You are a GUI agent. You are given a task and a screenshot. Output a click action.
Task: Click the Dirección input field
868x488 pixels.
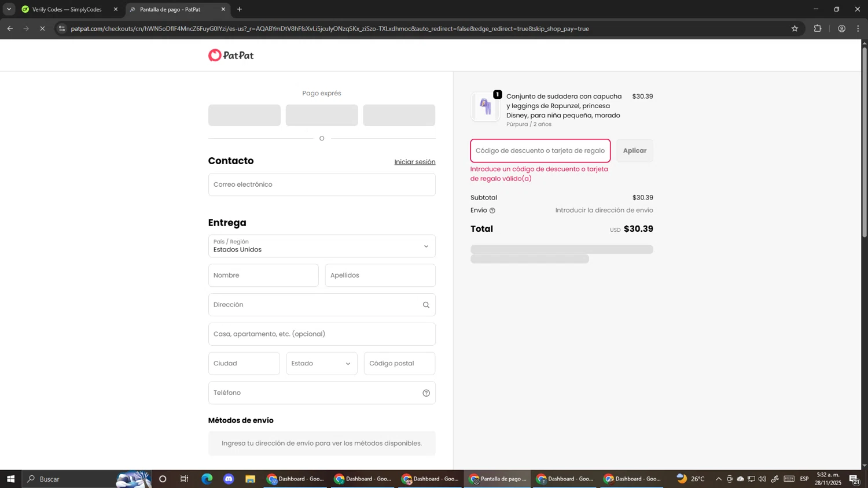pyautogui.click(x=322, y=305)
